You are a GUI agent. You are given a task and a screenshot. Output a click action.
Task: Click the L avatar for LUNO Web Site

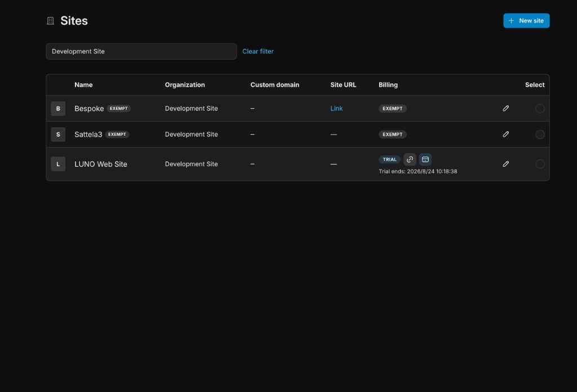click(x=58, y=164)
